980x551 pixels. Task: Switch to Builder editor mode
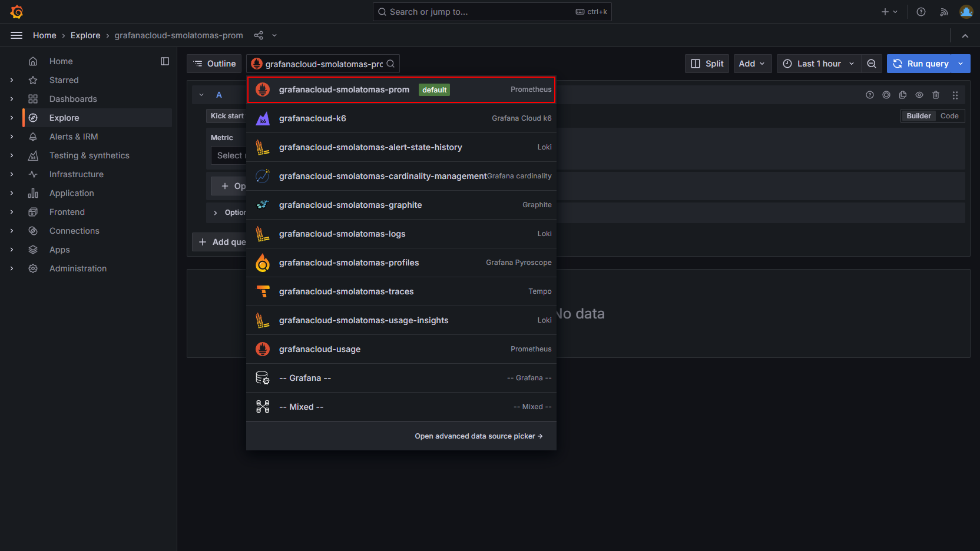(919, 116)
